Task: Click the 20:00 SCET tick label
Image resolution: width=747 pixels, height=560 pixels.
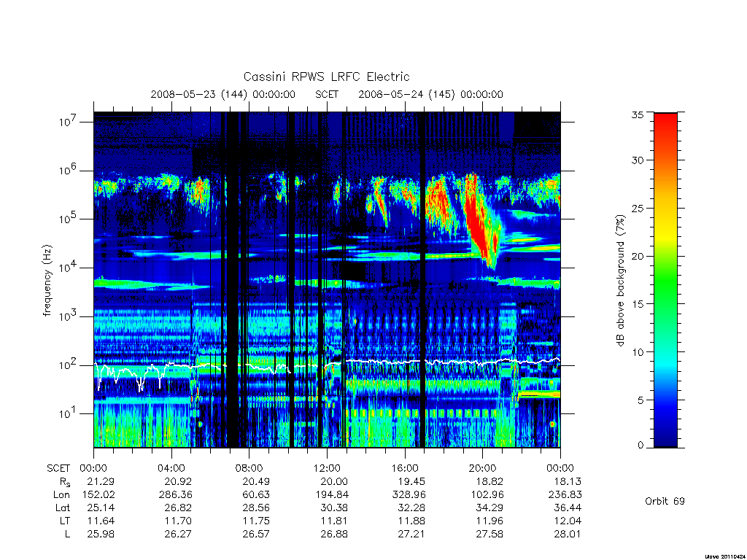Action: (483, 468)
